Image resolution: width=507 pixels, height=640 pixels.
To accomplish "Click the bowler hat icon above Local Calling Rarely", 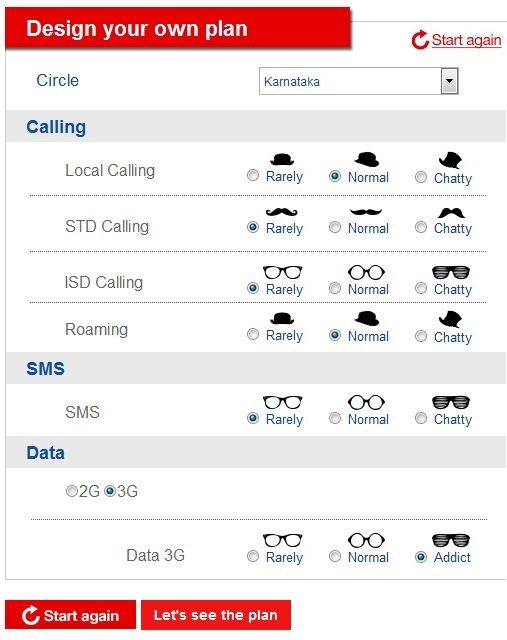I will click(282, 159).
